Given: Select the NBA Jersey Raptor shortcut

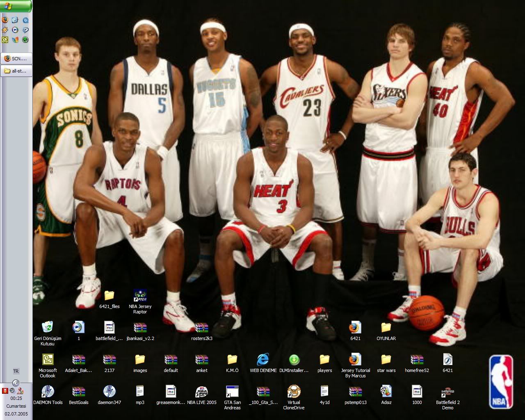Looking at the screenshot, I should pos(140,301).
